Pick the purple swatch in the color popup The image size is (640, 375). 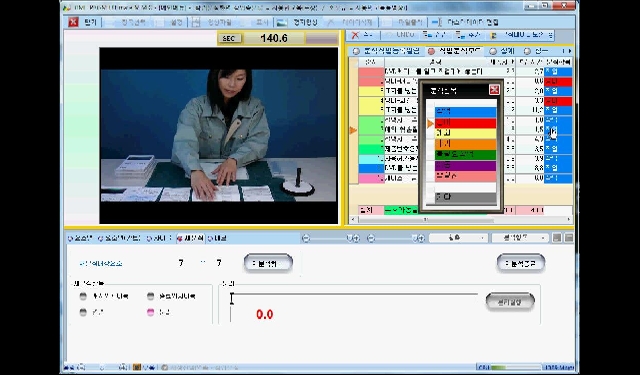point(465,166)
